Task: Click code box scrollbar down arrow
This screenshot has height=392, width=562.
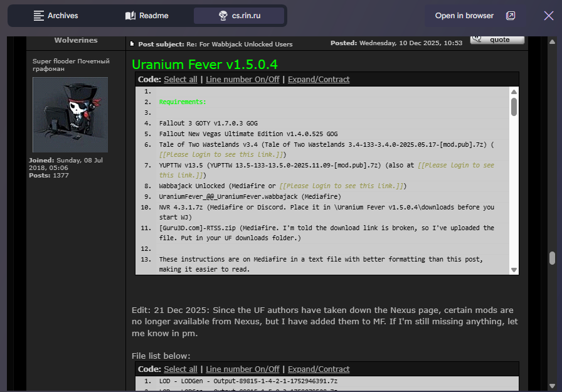Action: coord(514,270)
